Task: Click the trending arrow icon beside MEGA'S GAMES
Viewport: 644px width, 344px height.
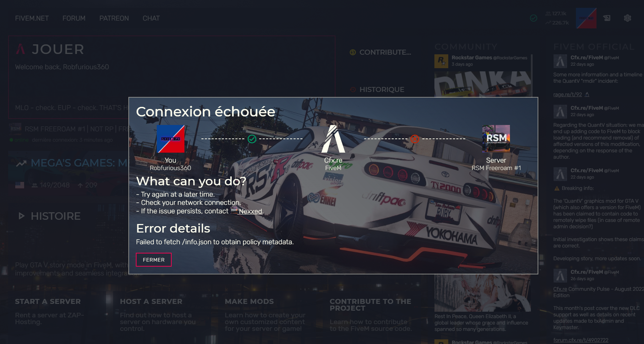Action: pos(21,163)
